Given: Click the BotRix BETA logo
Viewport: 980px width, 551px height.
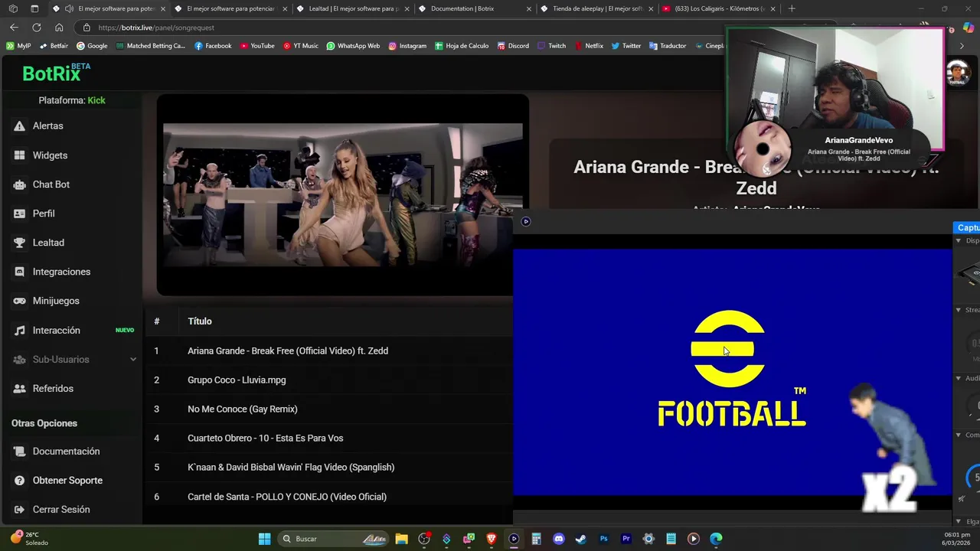Looking at the screenshot, I should [56, 73].
